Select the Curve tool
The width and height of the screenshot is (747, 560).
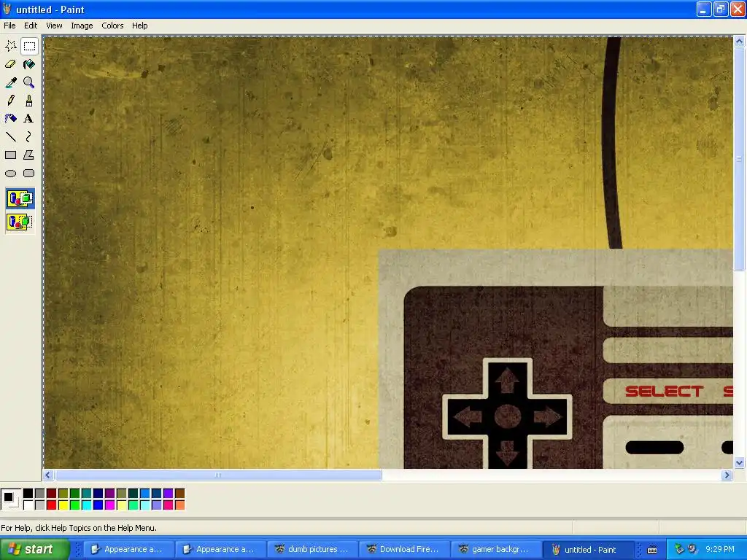[x=29, y=137]
